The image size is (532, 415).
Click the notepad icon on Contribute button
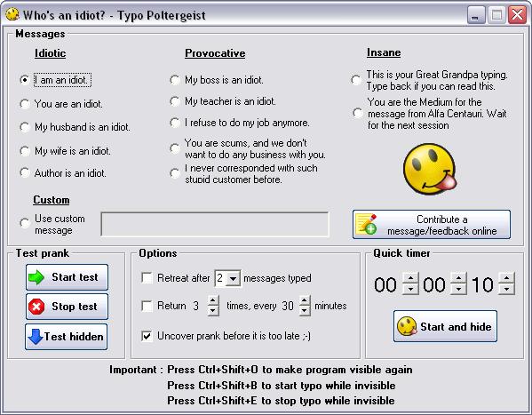pos(366,224)
